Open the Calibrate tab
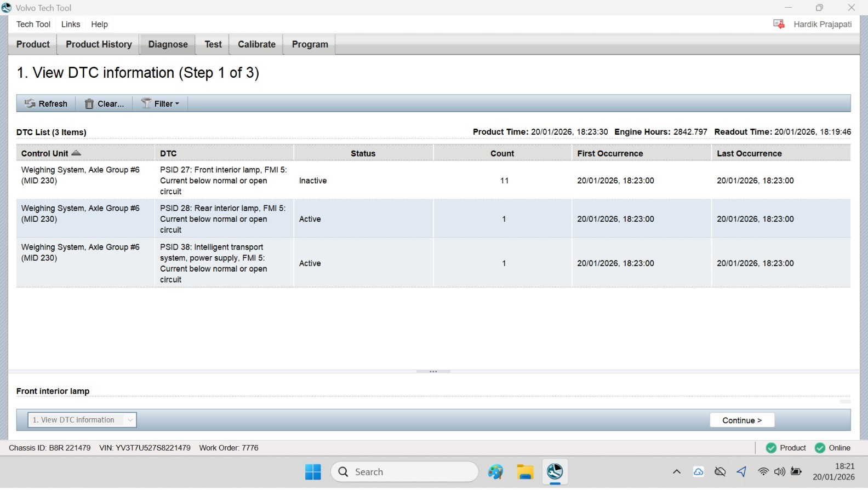Viewport: 868px width, 490px height. point(256,44)
